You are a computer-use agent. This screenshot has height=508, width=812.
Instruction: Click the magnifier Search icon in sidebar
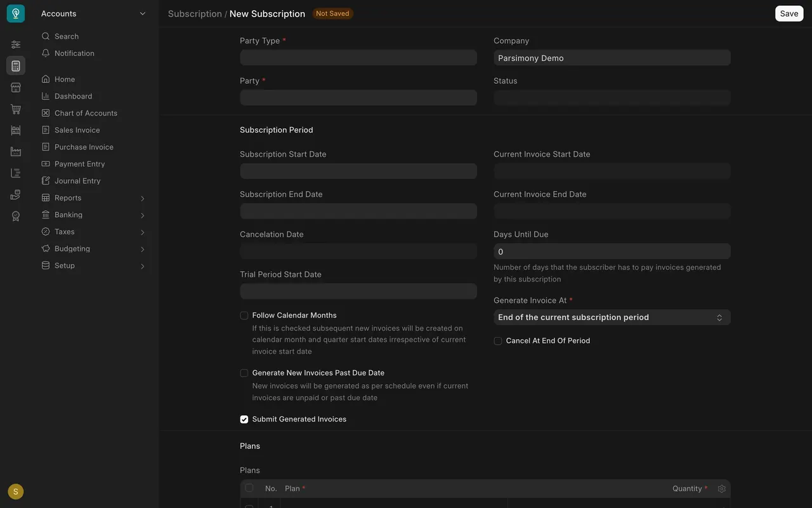46,36
